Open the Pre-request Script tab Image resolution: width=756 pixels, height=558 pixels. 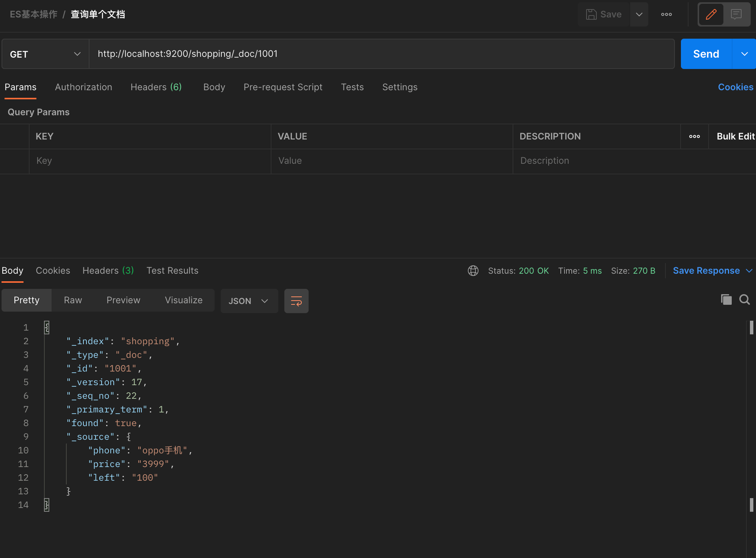[283, 87]
